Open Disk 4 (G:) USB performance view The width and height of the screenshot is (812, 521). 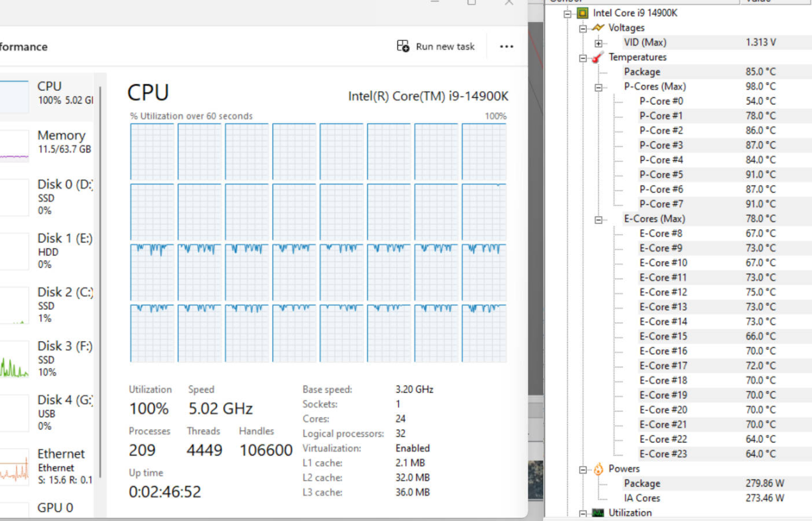click(46, 412)
